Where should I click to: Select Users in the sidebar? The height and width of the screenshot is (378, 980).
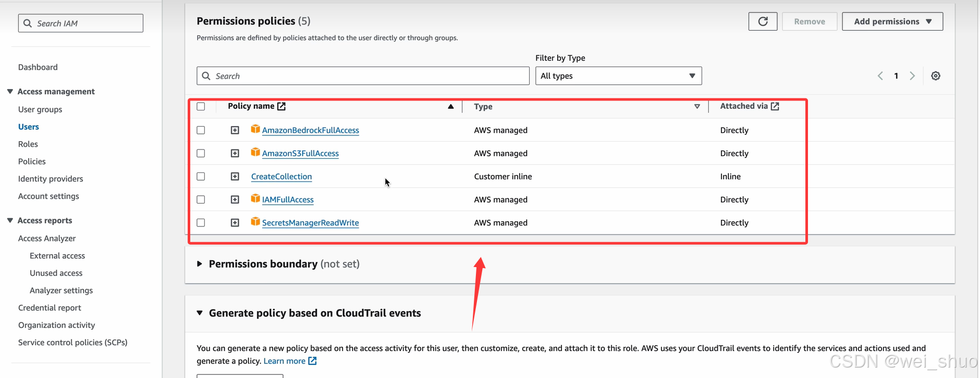[x=29, y=127]
